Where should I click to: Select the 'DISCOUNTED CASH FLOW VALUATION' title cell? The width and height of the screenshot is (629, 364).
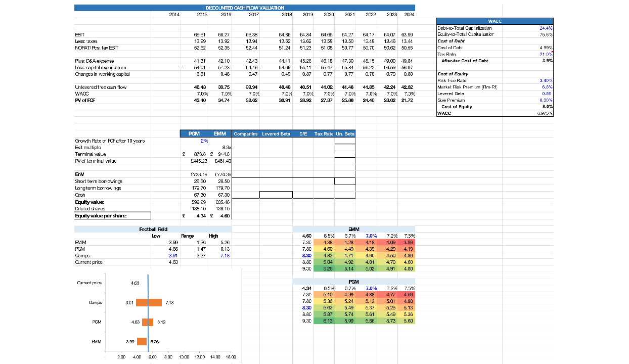[245, 8]
